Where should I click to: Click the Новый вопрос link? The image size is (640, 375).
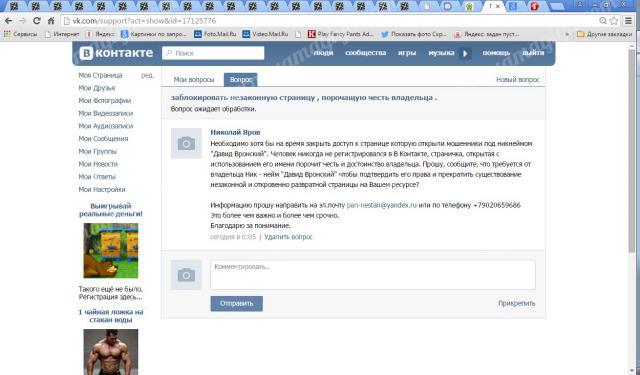click(518, 80)
